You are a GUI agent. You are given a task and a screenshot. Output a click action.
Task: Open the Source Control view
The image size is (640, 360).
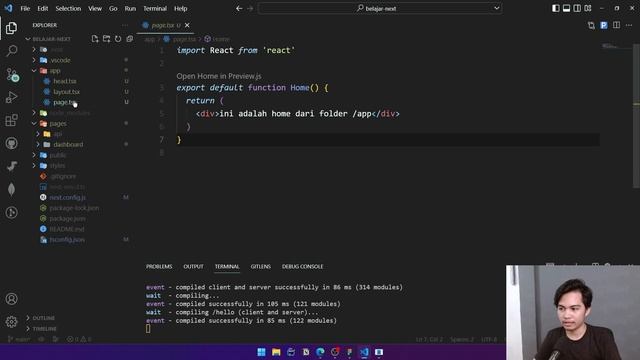(12, 75)
